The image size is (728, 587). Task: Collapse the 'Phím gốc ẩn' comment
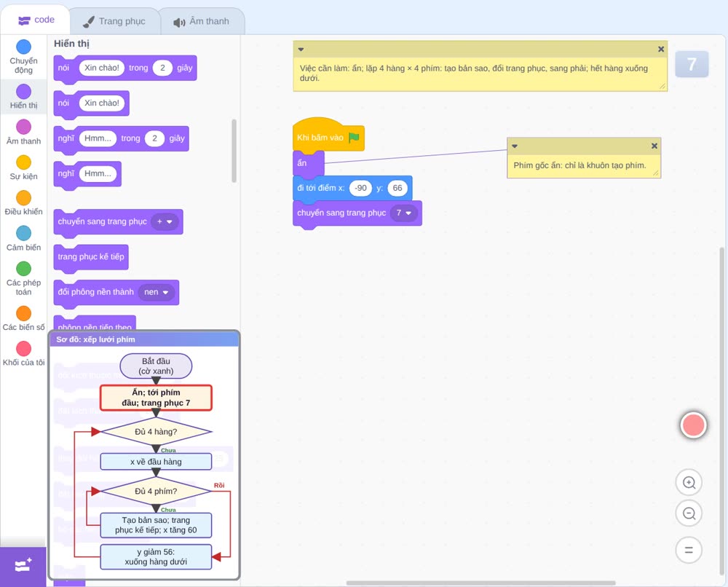[x=515, y=146]
